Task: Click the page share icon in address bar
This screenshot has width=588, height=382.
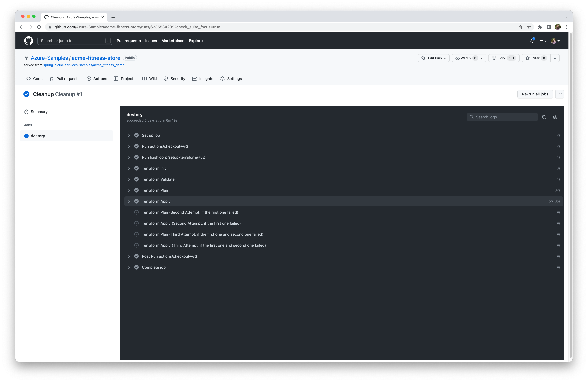Action: (520, 27)
